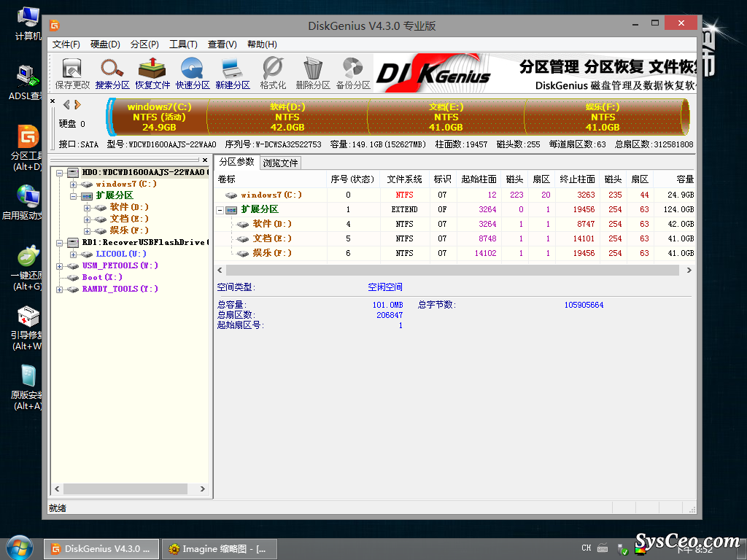Screen dimensions: 747x560
Task: Launch the Recover Files tool
Action: (152, 74)
